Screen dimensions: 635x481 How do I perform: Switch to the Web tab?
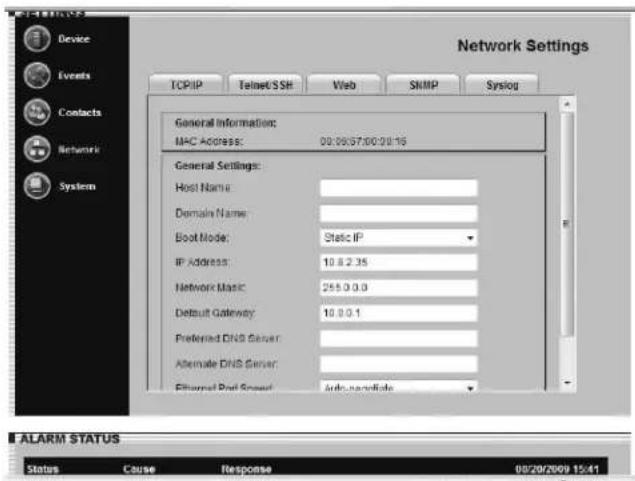click(x=344, y=85)
